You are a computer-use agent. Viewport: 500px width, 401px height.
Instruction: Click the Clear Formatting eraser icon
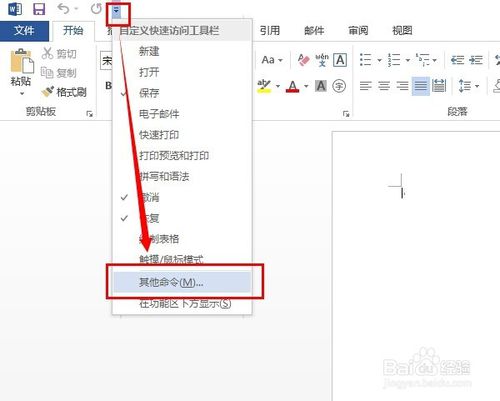coord(303,60)
